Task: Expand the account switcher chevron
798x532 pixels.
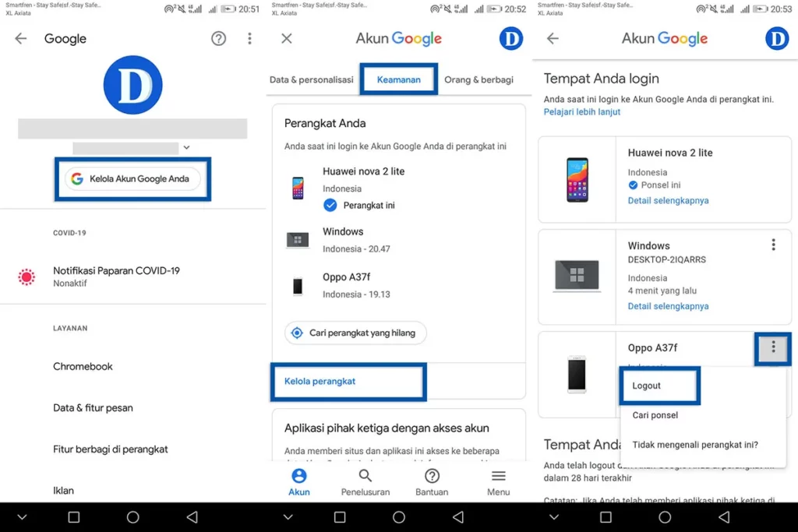Action: point(187,147)
